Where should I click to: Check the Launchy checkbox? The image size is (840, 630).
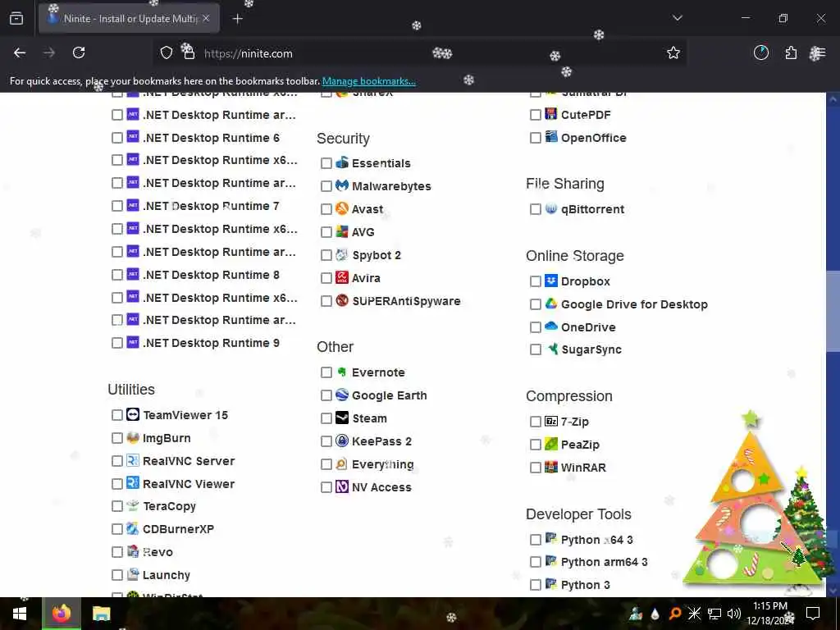point(116,575)
